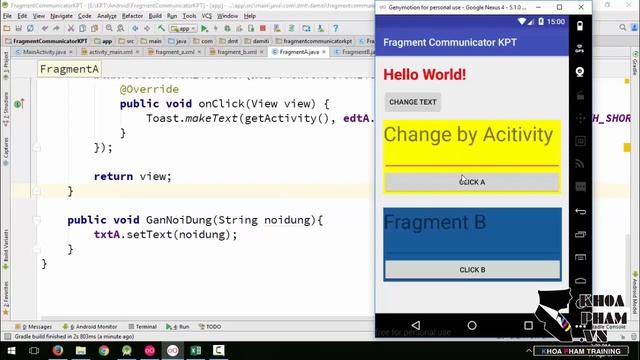Open the Run tool window
This screenshot has width=640, height=360.
(178, 327)
